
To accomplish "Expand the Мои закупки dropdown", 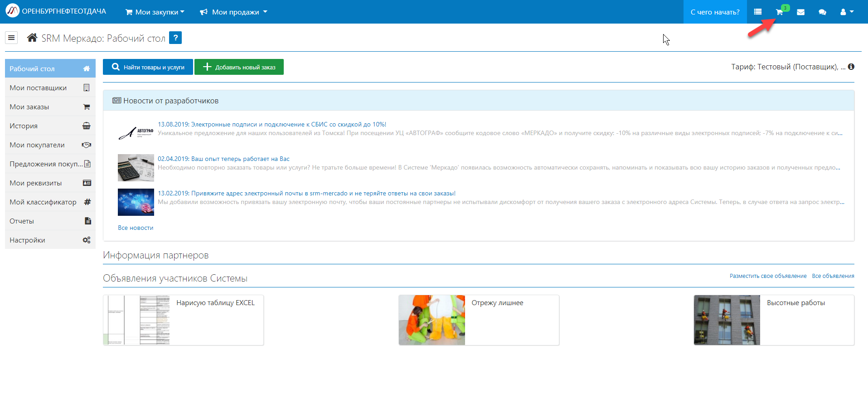I will click(x=155, y=12).
